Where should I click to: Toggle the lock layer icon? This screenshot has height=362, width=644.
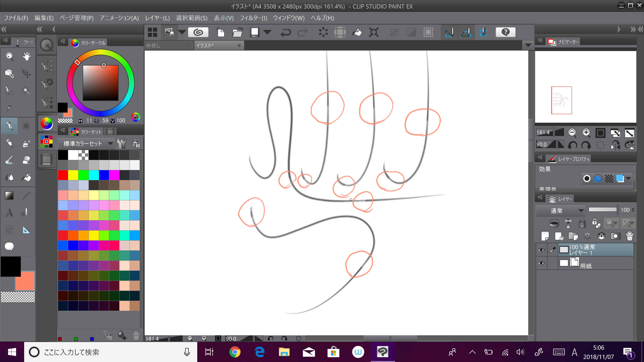pos(582,223)
